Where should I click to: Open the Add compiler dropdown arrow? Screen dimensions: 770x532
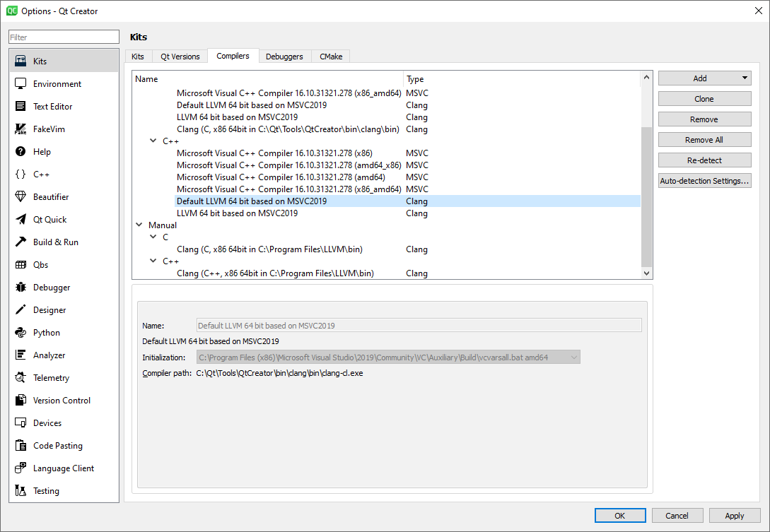point(745,78)
